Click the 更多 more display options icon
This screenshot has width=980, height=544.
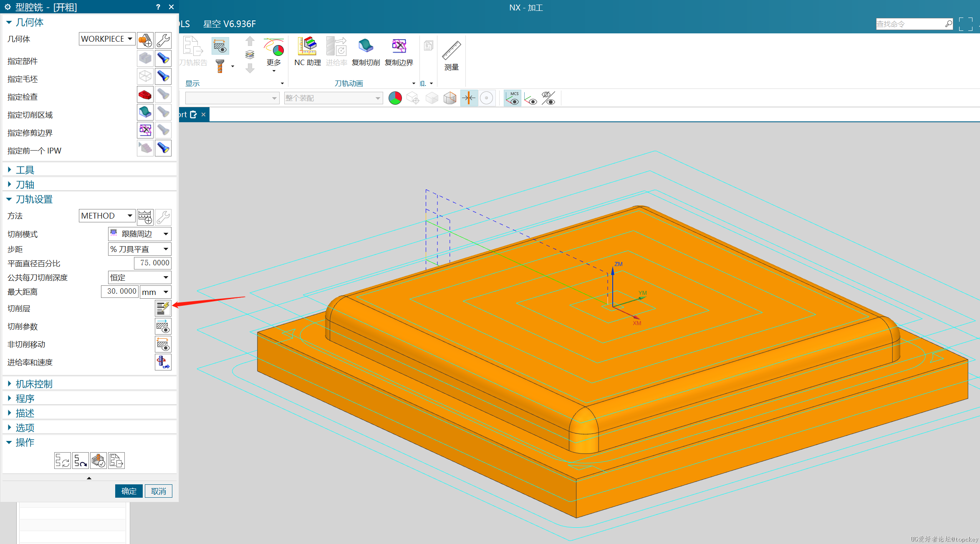click(274, 54)
